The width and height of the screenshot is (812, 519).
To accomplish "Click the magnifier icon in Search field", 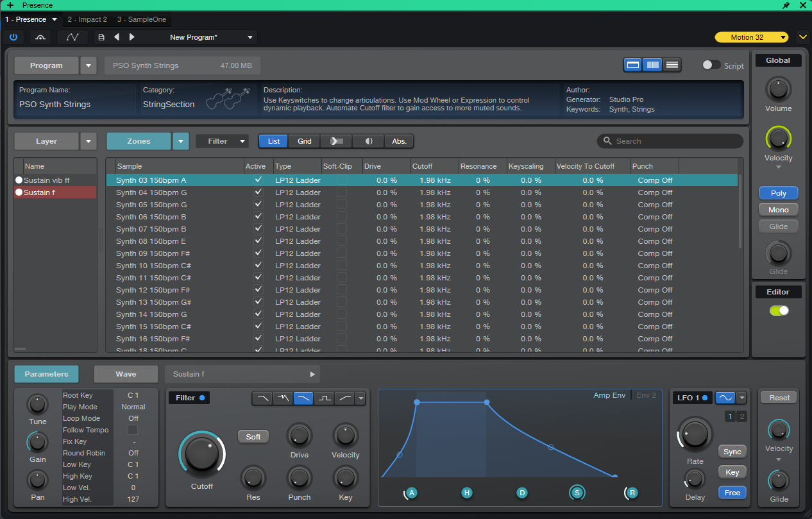I will point(607,141).
